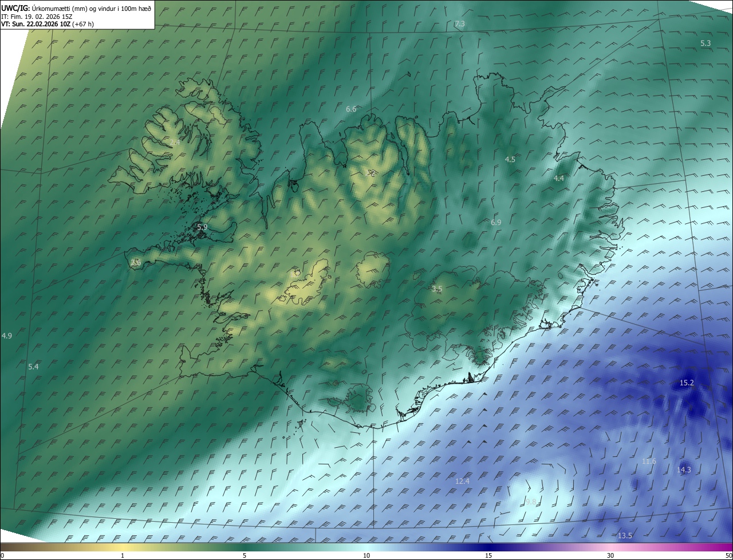Click the map value "4.9"

click(x=7, y=336)
